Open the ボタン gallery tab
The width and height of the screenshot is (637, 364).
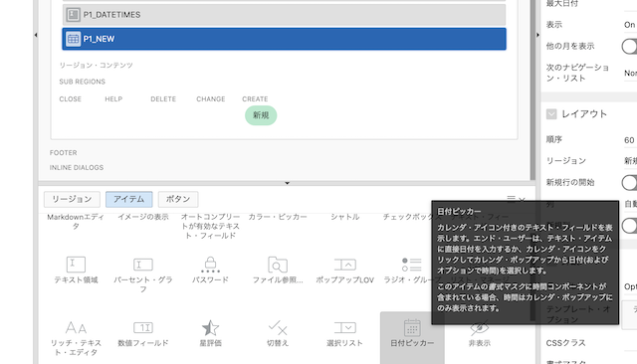178,199
